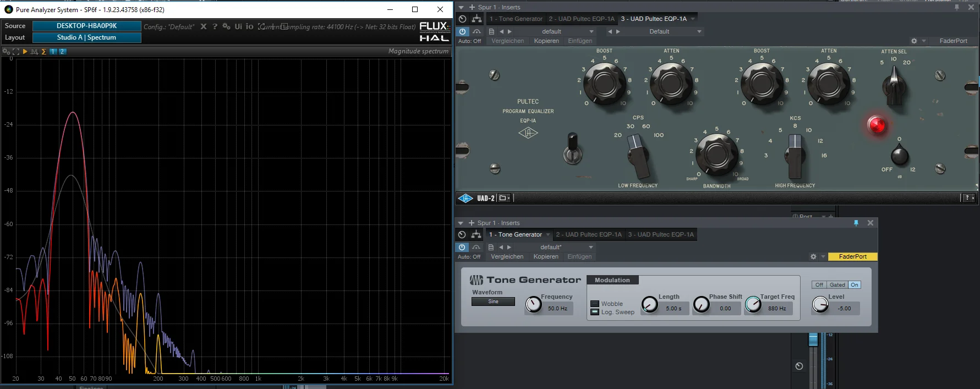Toggle channel 1 button in spectrum toolbar
The height and width of the screenshot is (389, 980).
pos(53,51)
